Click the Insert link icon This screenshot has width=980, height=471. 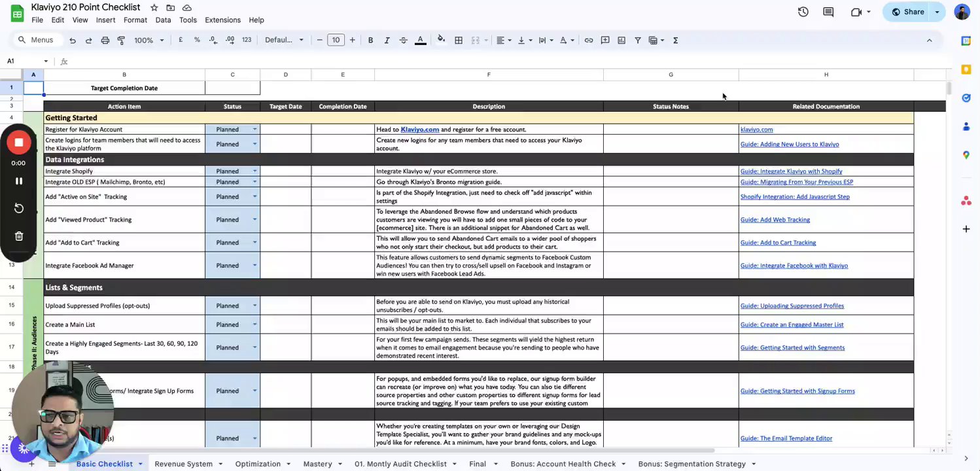pyautogui.click(x=589, y=40)
